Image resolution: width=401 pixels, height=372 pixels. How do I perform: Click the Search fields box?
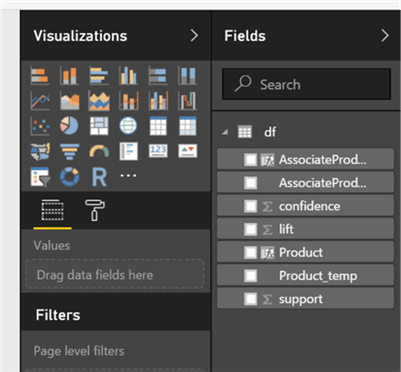[x=306, y=84]
